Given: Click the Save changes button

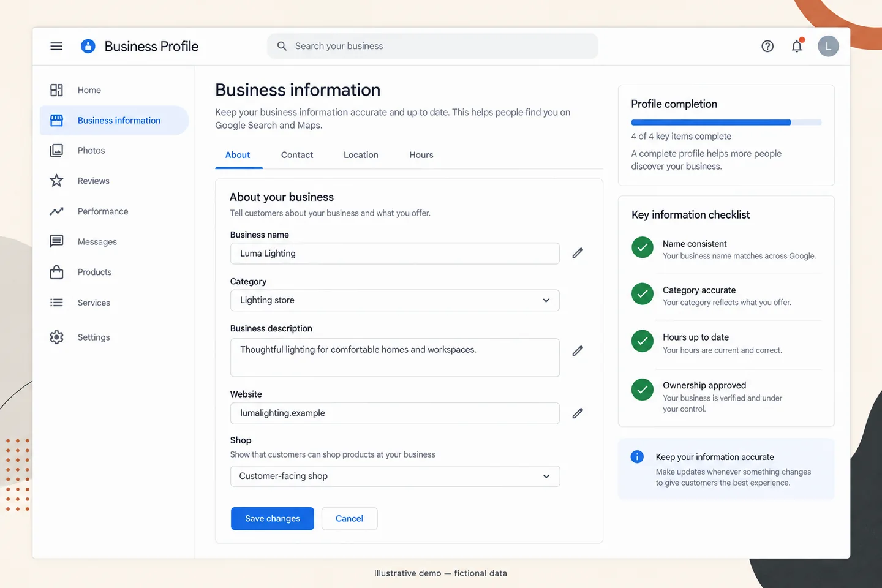Looking at the screenshot, I should click(x=273, y=519).
